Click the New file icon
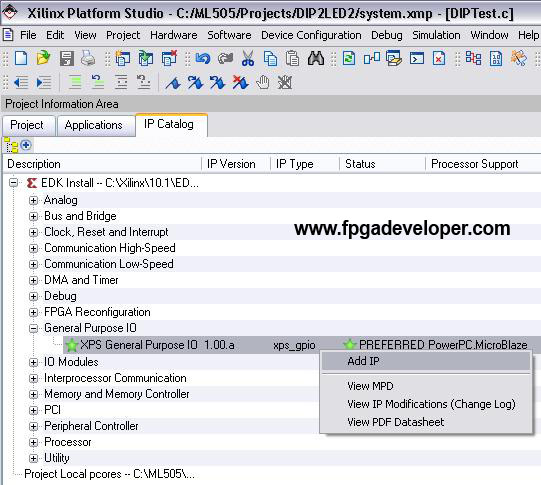This screenshot has width=541, height=485. (x=21, y=58)
